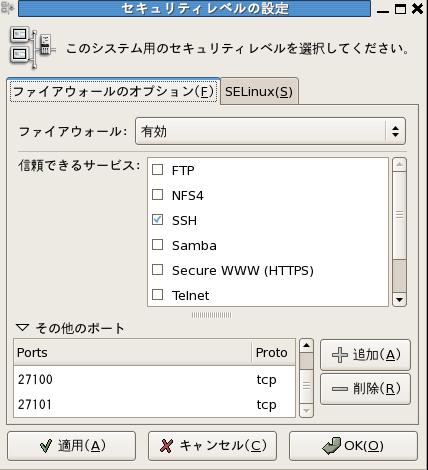Viewport: 428px width, 470px height.
Task: Check the Secure WWW (HTTPS) box
Action: coord(157,270)
